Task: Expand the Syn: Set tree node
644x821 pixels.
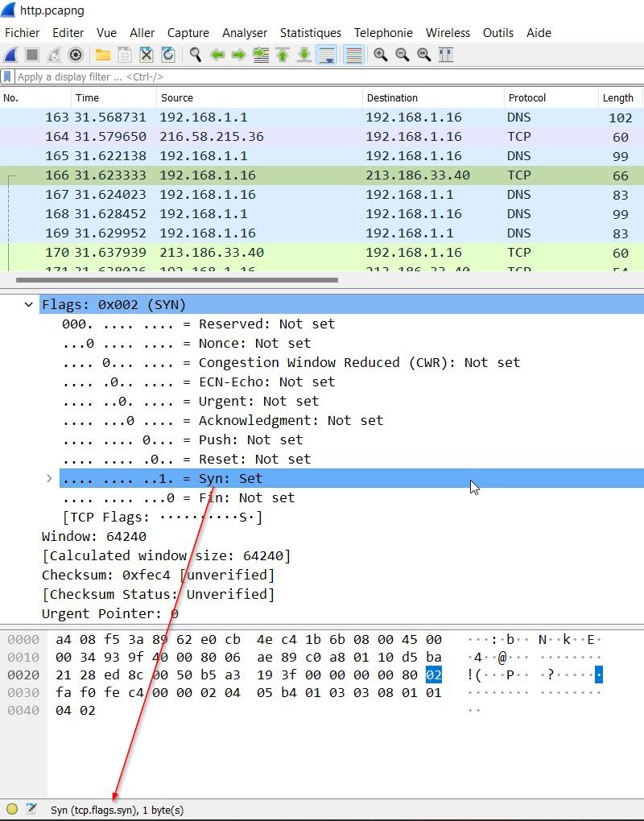Action: [x=49, y=479]
